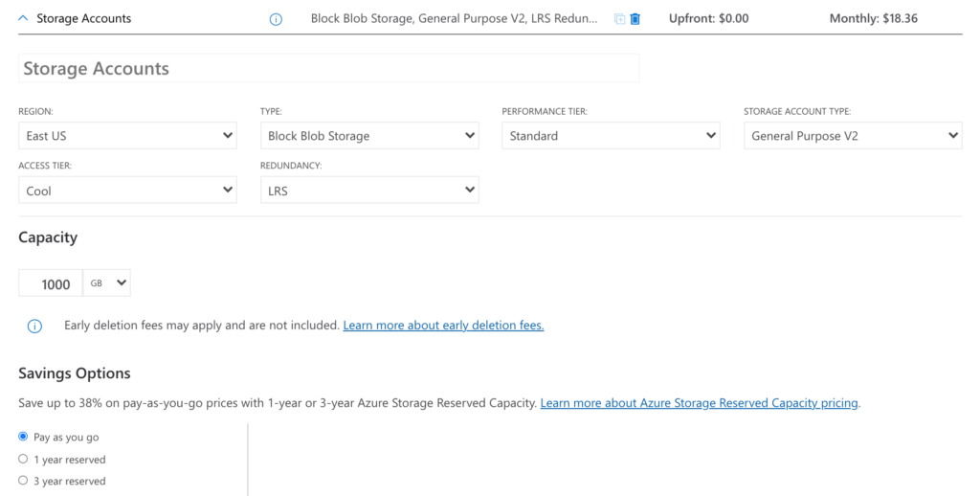Change the capacity unit GB dropdown
The width and height of the screenshot is (980, 496).
[x=107, y=283]
